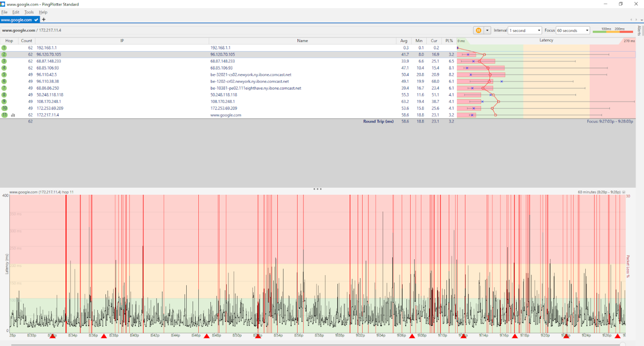Click the 100ms 200ms latency color scale
This screenshot has width=644, height=346.
pyautogui.click(x=612, y=31)
